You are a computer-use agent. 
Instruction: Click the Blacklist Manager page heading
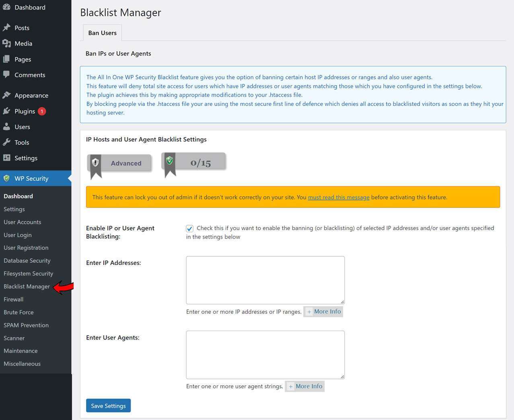121,12
